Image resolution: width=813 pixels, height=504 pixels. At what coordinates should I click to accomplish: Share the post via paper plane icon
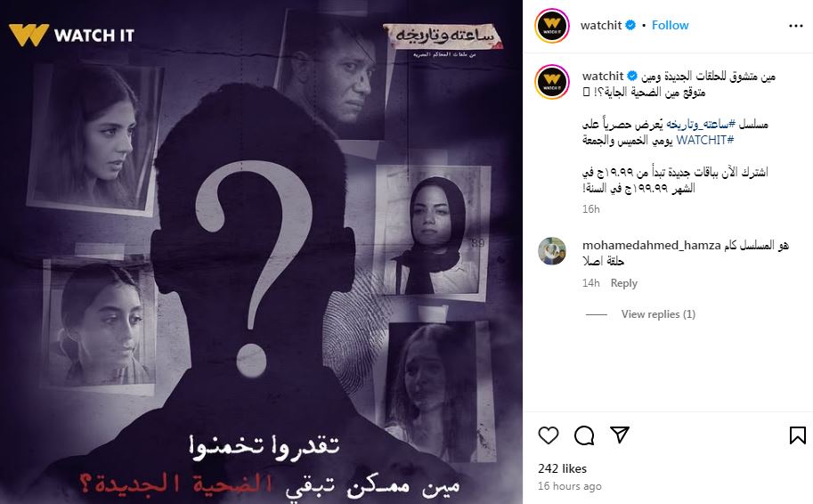point(620,435)
